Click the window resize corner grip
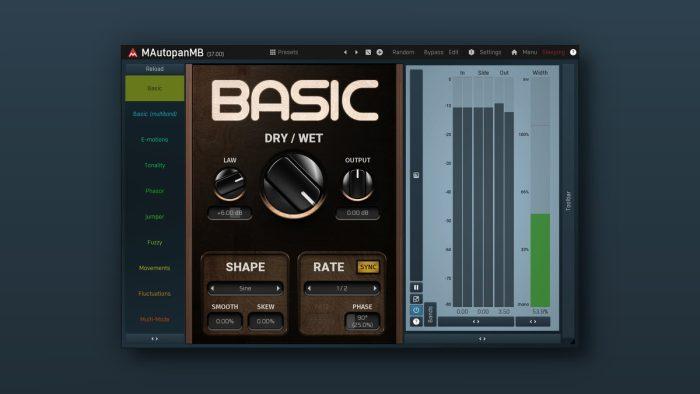Screen dimensions: 700x394 click(x=572, y=341)
